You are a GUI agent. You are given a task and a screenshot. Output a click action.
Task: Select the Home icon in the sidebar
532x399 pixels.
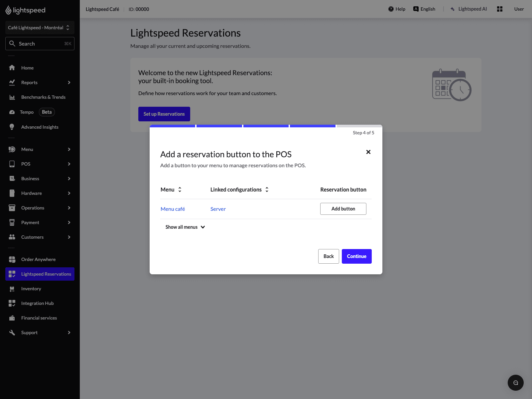(x=12, y=67)
